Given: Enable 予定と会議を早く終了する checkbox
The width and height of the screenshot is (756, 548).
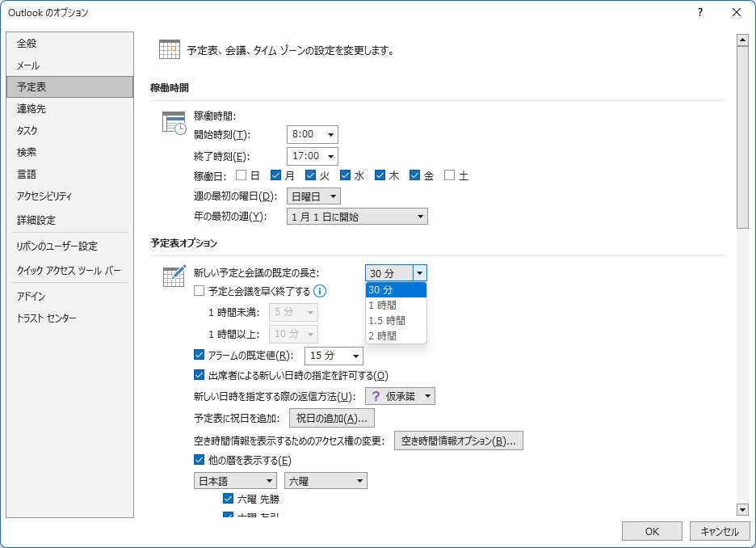Looking at the screenshot, I should pos(199,291).
